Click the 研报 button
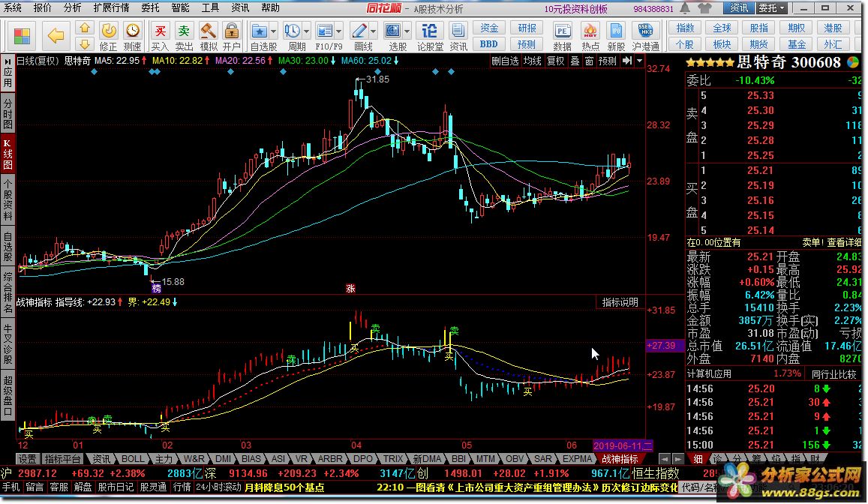 click(x=527, y=28)
